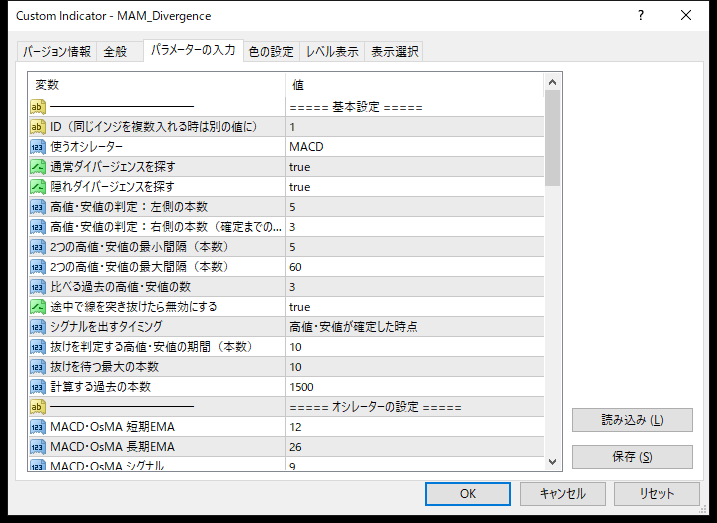Click the icon for MACD・OsMA 短期EMA
Screen dimensions: 717x523
coord(38,427)
